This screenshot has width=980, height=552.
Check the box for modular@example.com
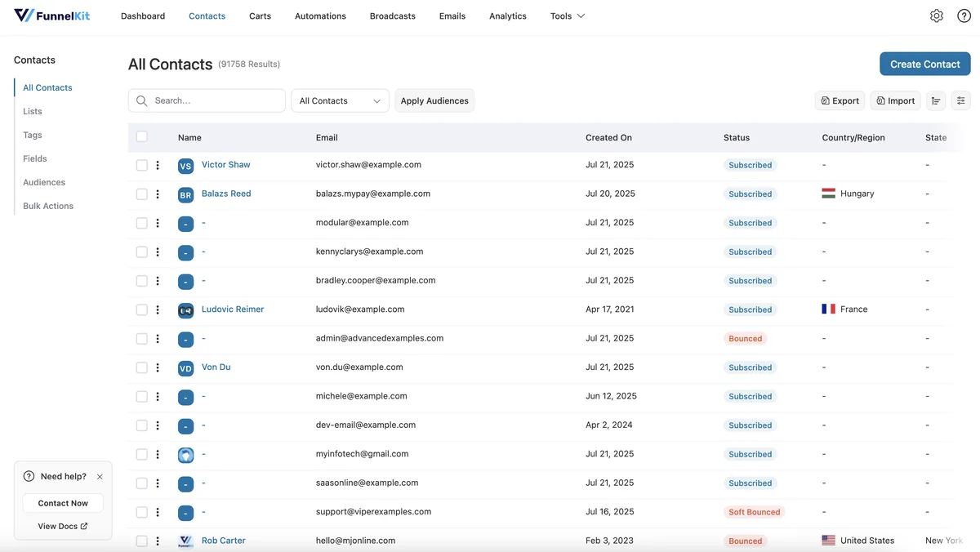tap(142, 223)
